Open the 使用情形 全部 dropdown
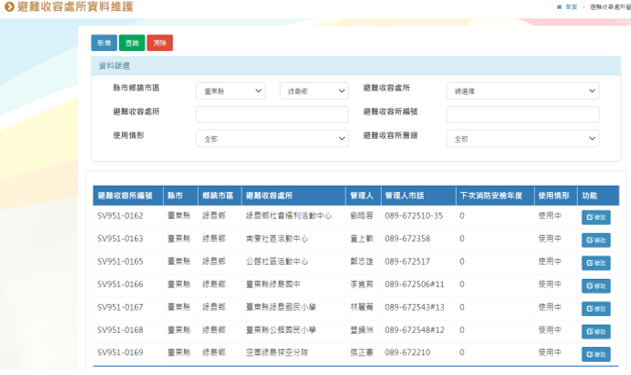Screen dimensions: 631x375 pyautogui.click(x=272, y=138)
